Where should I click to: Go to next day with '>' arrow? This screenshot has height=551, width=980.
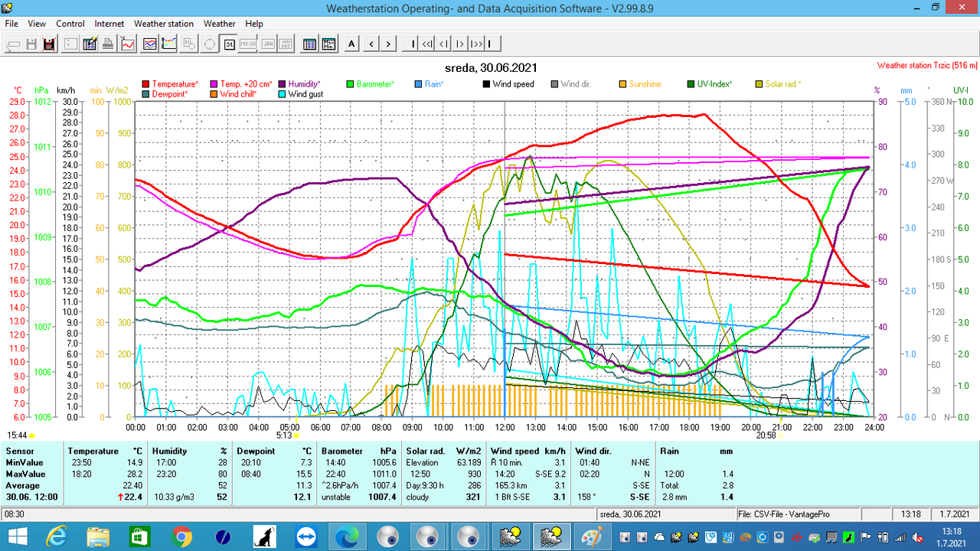[x=388, y=44]
